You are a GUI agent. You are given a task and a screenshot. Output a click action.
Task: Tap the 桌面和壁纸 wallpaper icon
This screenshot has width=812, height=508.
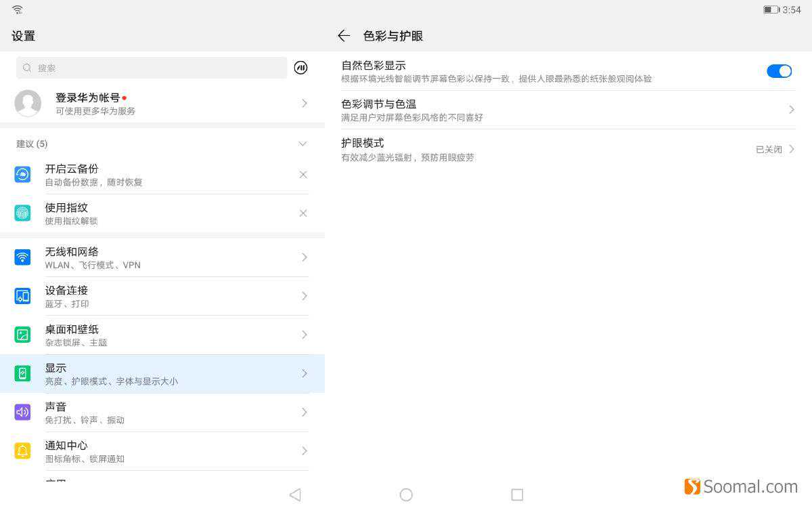coord(22,335)
